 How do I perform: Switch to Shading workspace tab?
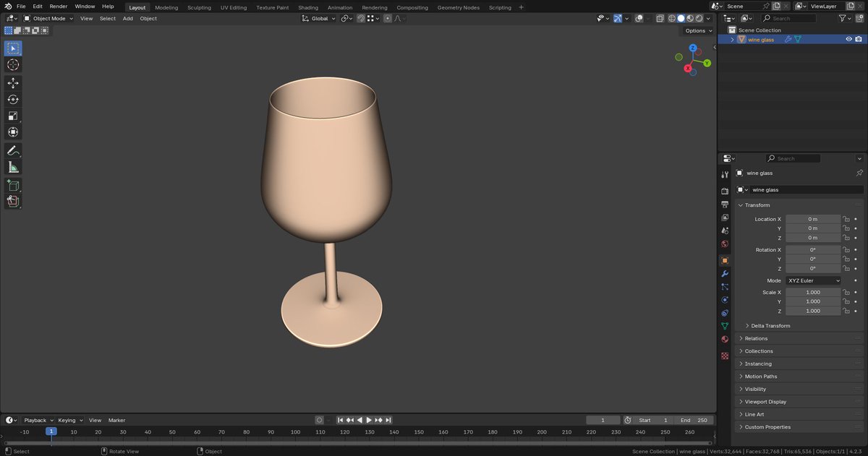tap(308, 7)
